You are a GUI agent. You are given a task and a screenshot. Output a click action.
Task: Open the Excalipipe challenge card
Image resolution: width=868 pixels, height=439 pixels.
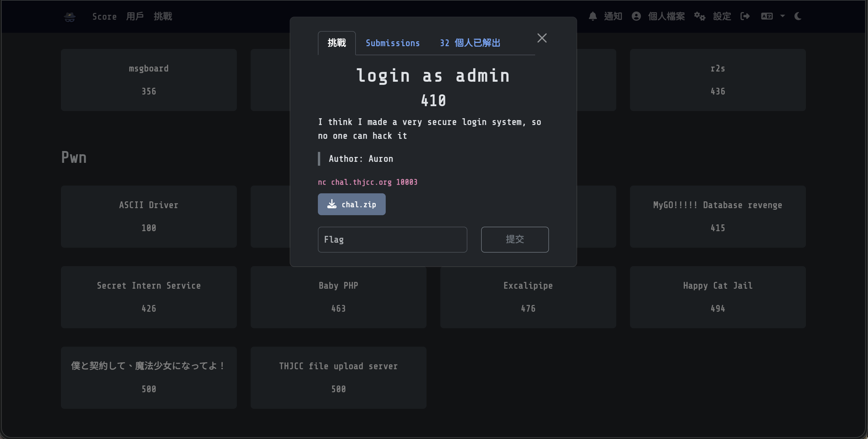point(528,297)
